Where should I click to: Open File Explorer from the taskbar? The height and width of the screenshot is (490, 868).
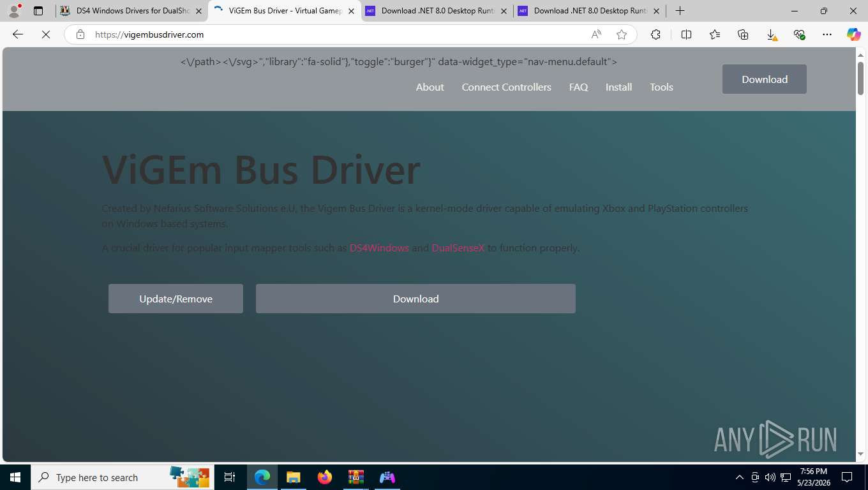click(x=293, y=477)
